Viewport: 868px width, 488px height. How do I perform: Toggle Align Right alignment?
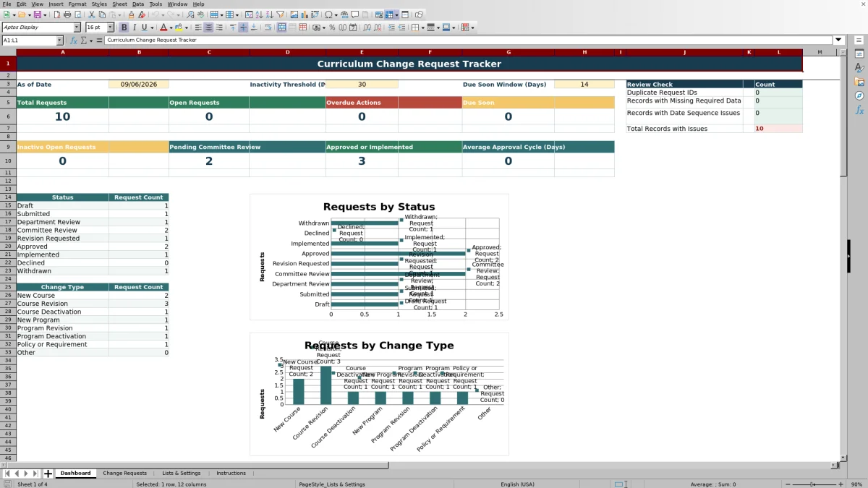[x=218, y=27]
